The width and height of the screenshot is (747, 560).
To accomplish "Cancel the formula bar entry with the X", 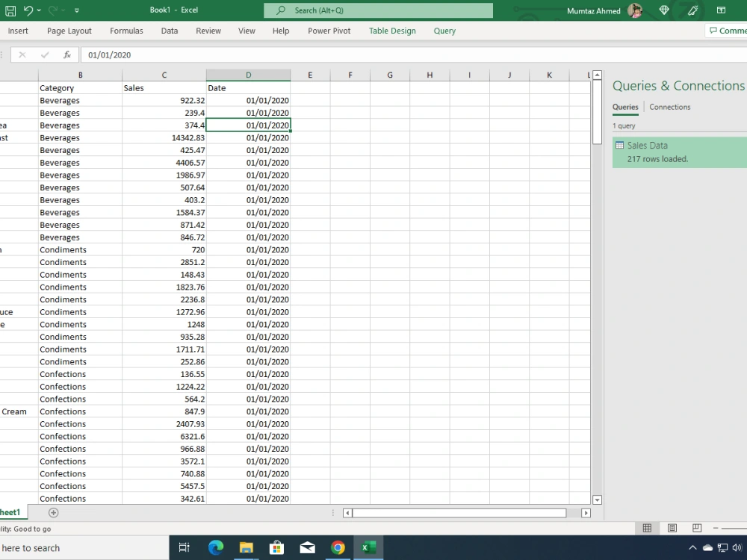I will click(21, 54).
